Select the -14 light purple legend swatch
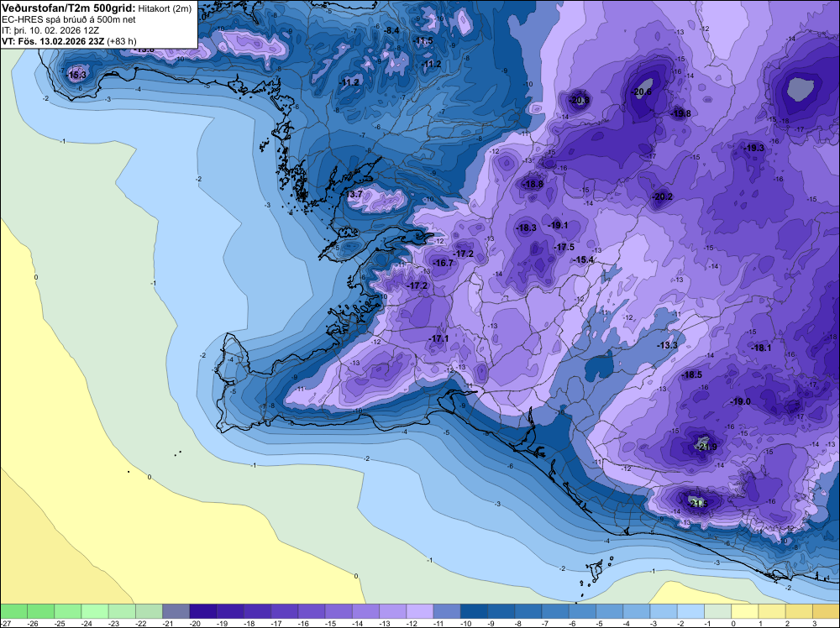The image size is (840, 628). click(366, 611)
